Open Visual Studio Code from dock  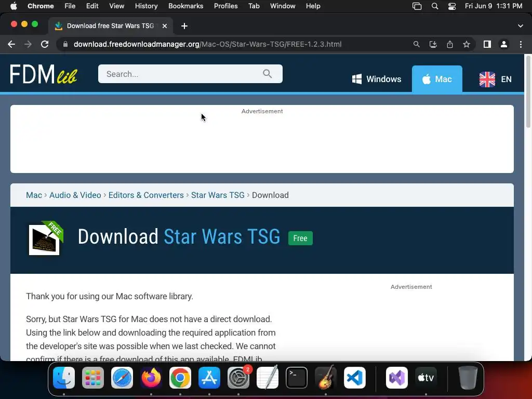coord(355,378)
